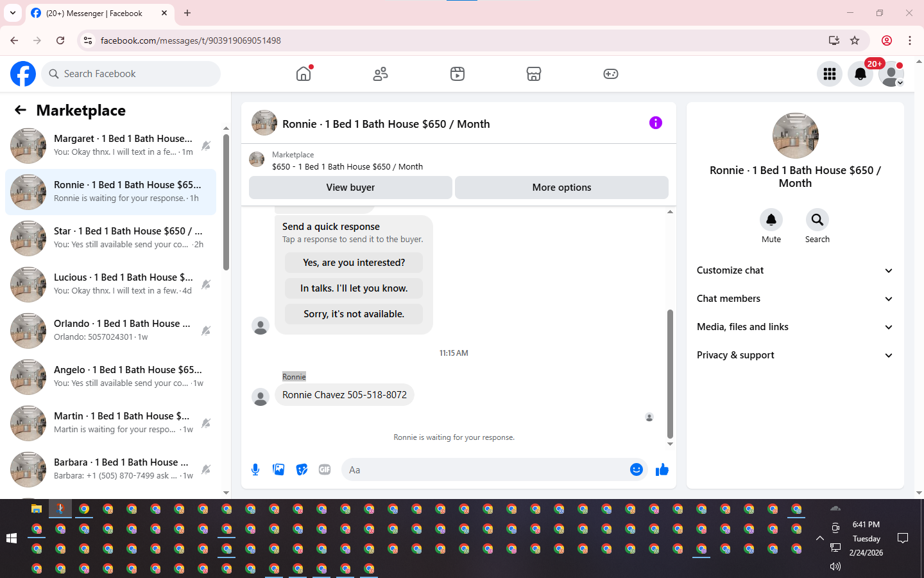This screenshot has width=924, height=578.
Task: Click message 'Ronnie Chavez 505-518-8072'
Action: tap(345, 395)
